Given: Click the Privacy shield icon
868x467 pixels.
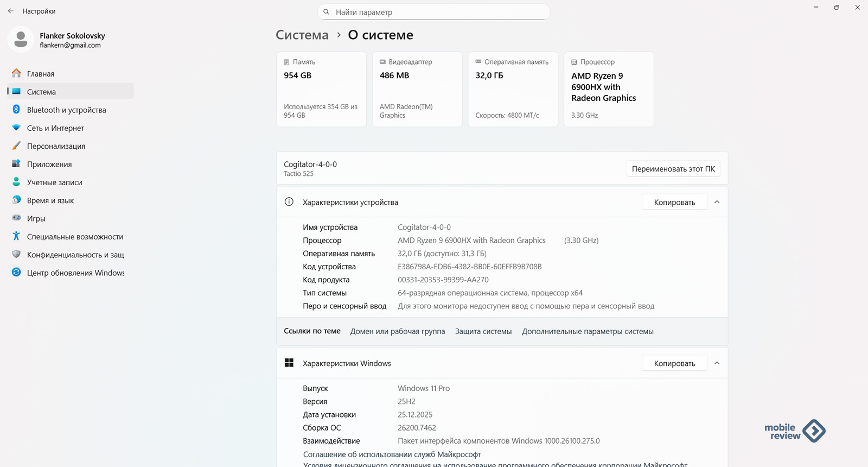Looking at the screenshot, I should tap(16, 255).
